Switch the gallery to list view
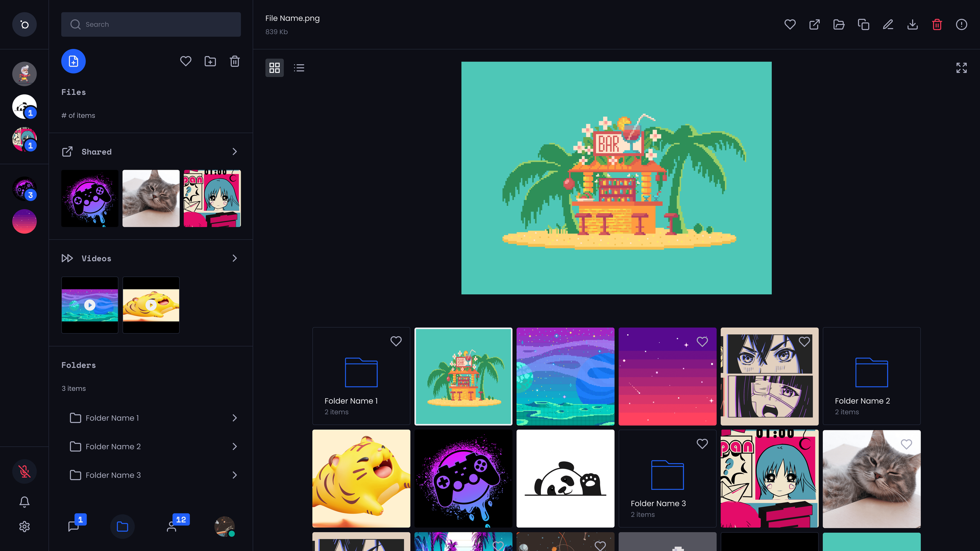This screenshot has width=980, height=551. point(299,68)
